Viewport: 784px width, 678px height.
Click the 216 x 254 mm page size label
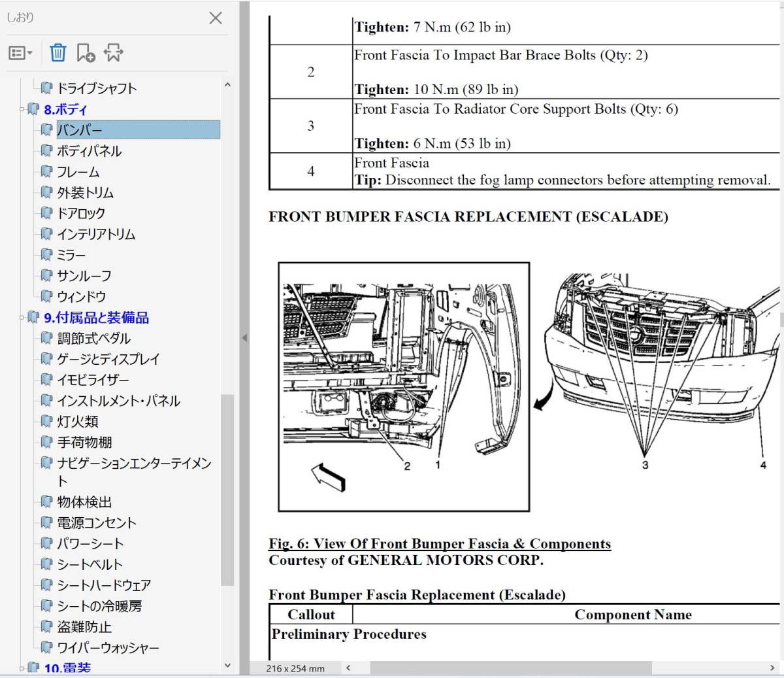295,669
